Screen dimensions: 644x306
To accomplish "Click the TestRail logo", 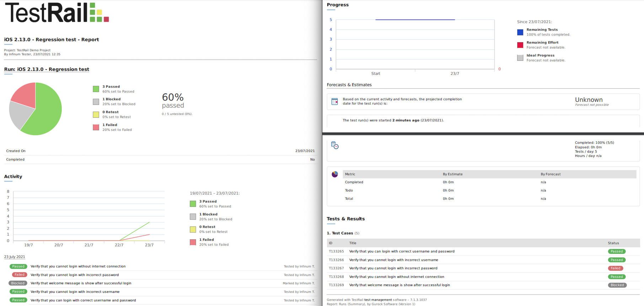I will [57, 13].
